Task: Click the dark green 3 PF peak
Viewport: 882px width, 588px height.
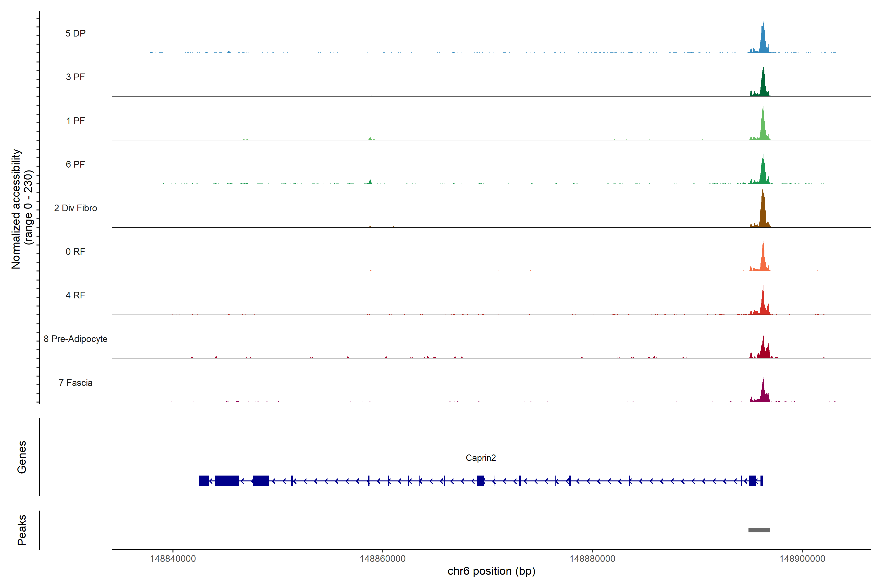Action: tap(763, 86)
